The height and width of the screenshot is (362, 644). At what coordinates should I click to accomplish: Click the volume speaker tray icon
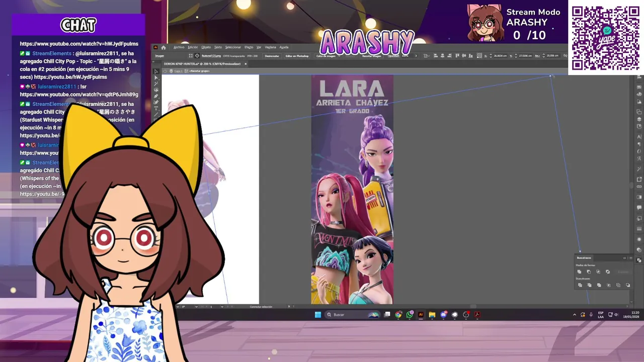[616, 315]
